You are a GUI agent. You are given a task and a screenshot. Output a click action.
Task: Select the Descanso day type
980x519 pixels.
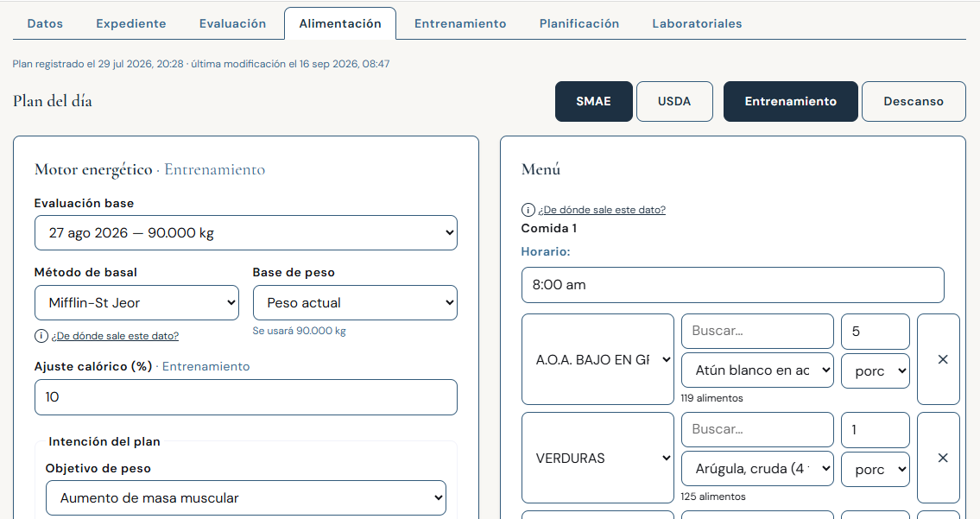(914, 101)
